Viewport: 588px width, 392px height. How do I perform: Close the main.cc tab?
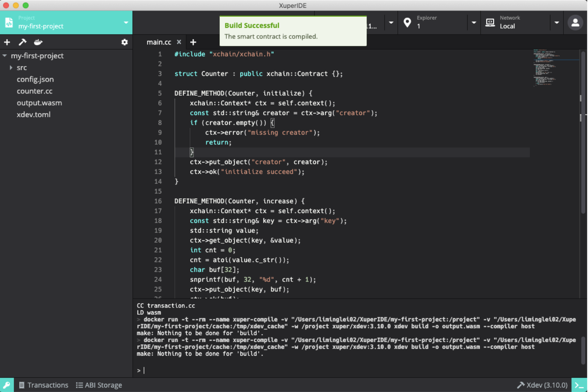click(179, 42)
